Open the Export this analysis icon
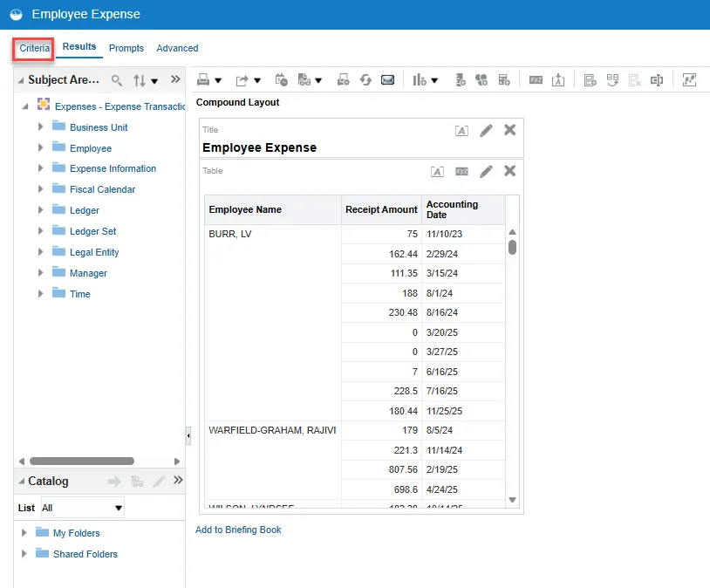Image resolution: width=710 pixels, height=588 pixels. pyautogui.click(x=242, y=80)
